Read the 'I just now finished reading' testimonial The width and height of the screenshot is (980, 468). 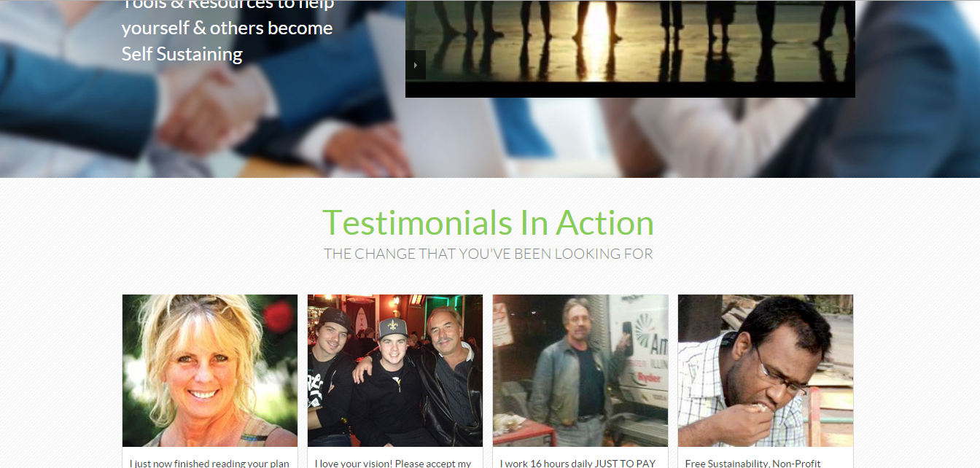(x=210, y=463)
